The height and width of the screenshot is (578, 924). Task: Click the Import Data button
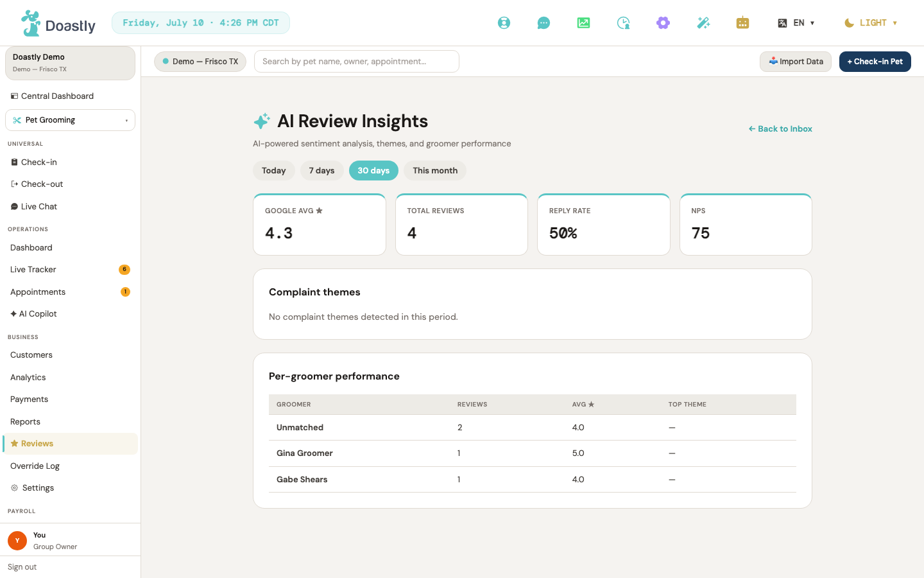click(x=796, y=62)
